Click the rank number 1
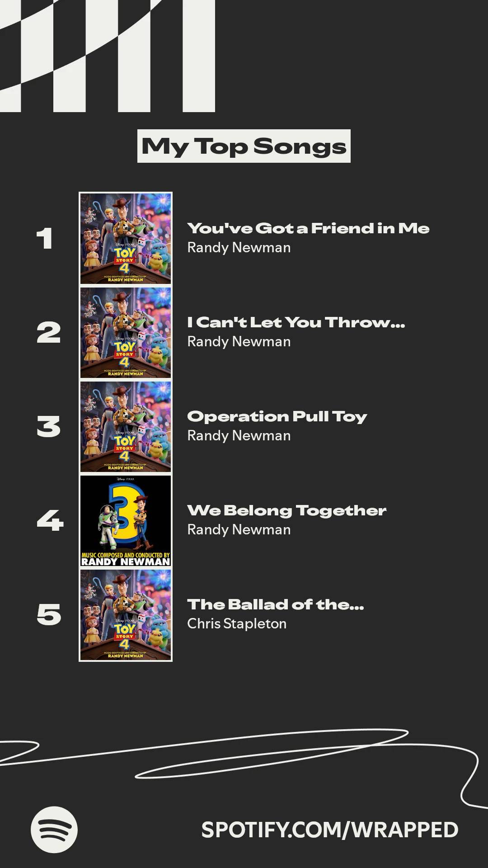 (45, 238)
